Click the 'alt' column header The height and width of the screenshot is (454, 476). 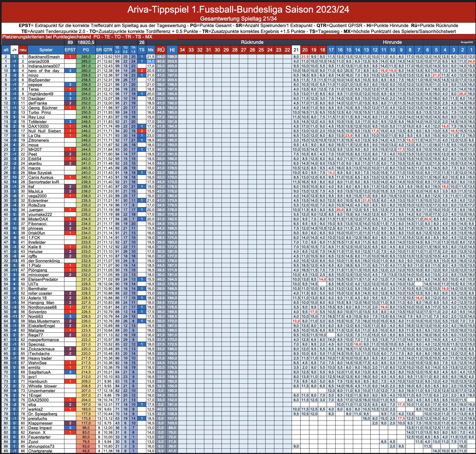coord(6,50)
